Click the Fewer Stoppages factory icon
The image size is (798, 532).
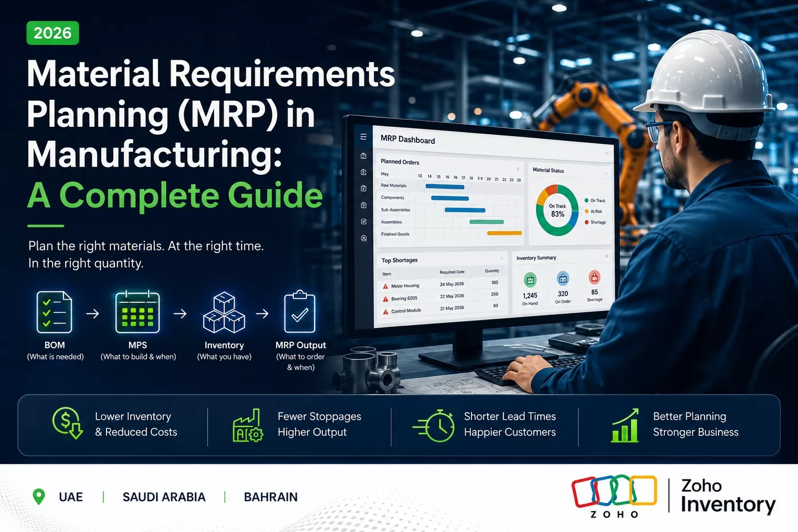coord(247,425)
